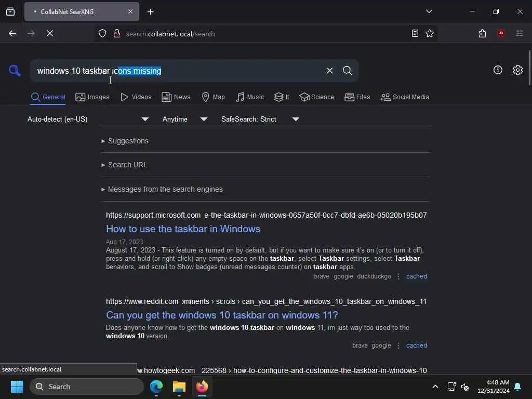Open Microsoft Edge from the taskbar
This screenshot has width=532, height=399.
[x=156, y=387]
